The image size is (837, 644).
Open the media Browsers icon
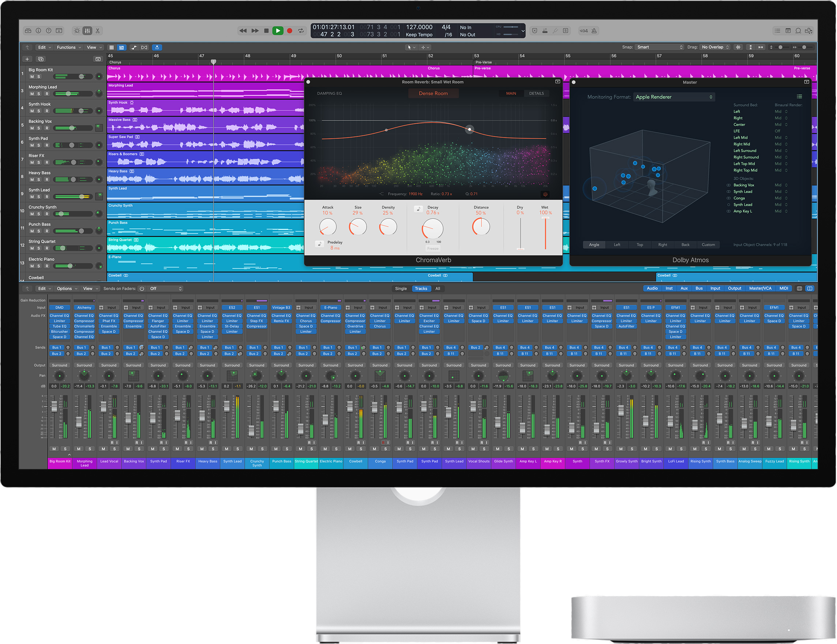pyautogui.click(x=808, y=31)
